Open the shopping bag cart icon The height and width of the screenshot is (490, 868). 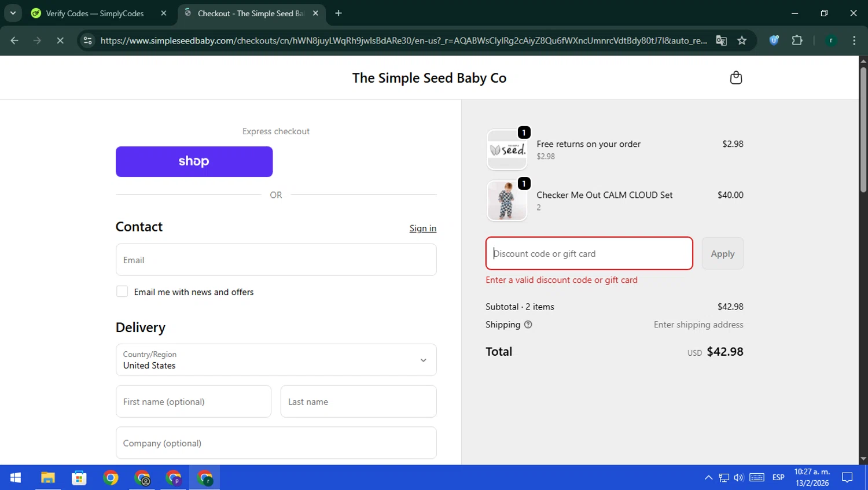735,78
